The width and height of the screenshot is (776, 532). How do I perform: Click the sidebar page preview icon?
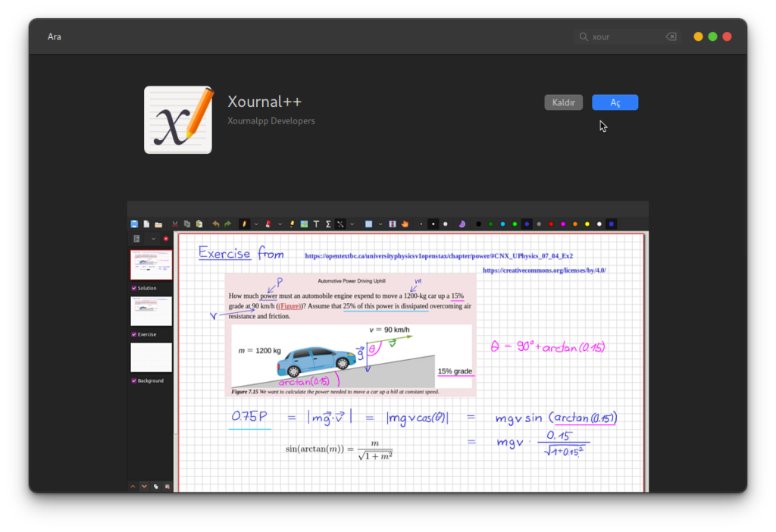pyautogui.click(x=137, y=239)
